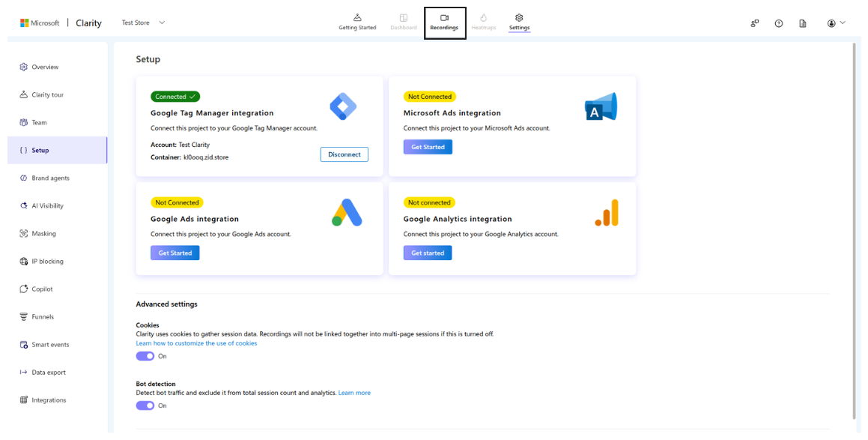The height and width of the screenshot is (440, 868).
Task: Select Setup in the sidebar
Action: click(x=58, y=150)
